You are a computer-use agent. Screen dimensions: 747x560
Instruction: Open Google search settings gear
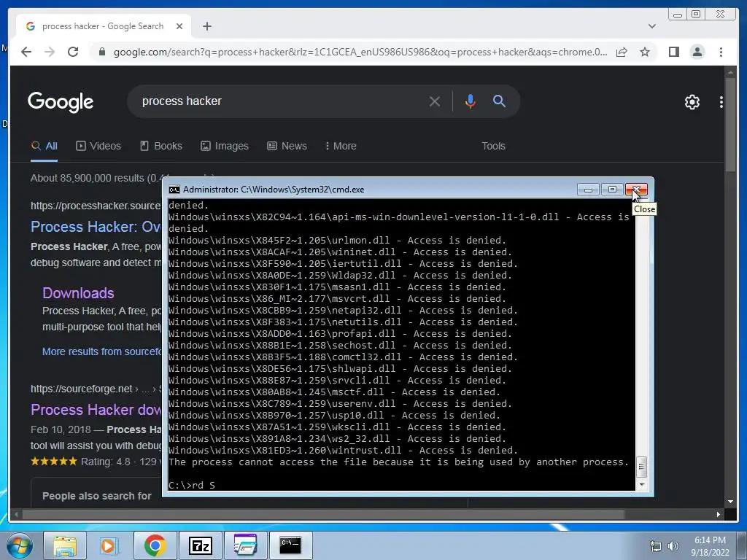click(692, 102)
